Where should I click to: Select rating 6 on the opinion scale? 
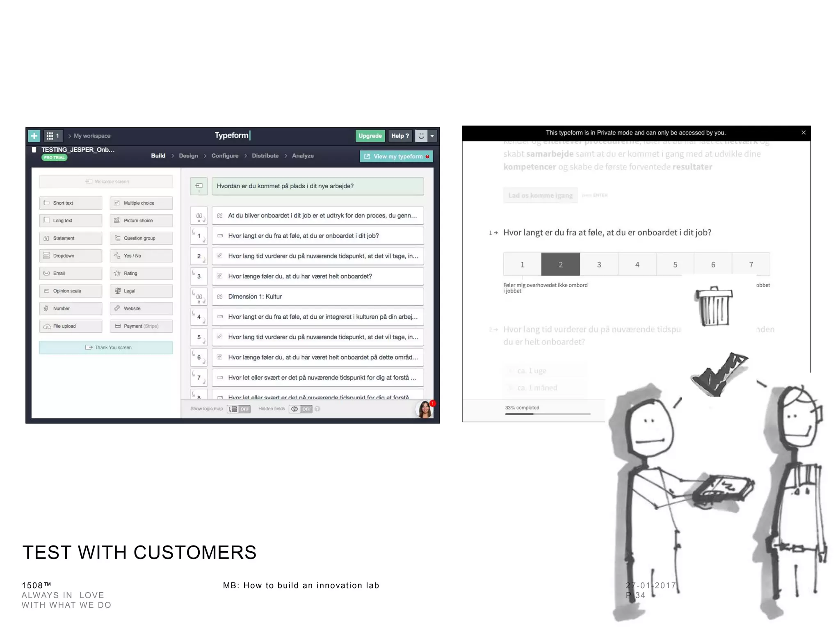coord(713,265)
